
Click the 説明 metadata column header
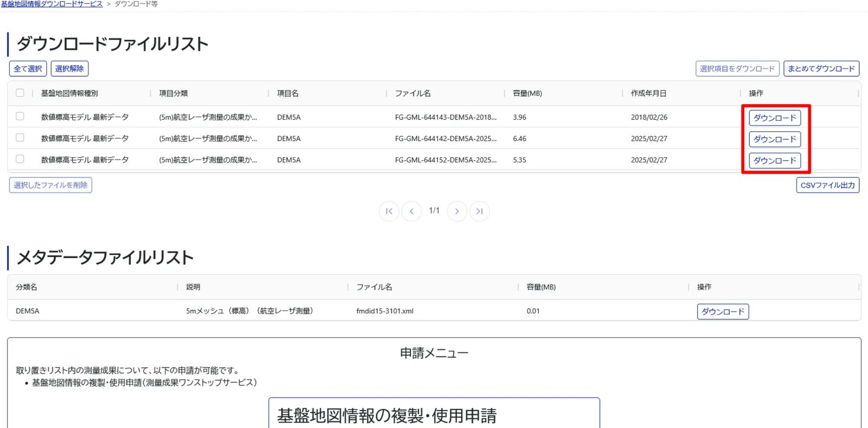[x=193, y=287]
